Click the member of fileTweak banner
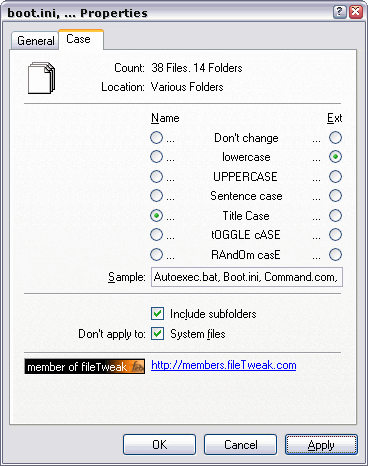Screen dimensions: 368x466 coord(85,366)
